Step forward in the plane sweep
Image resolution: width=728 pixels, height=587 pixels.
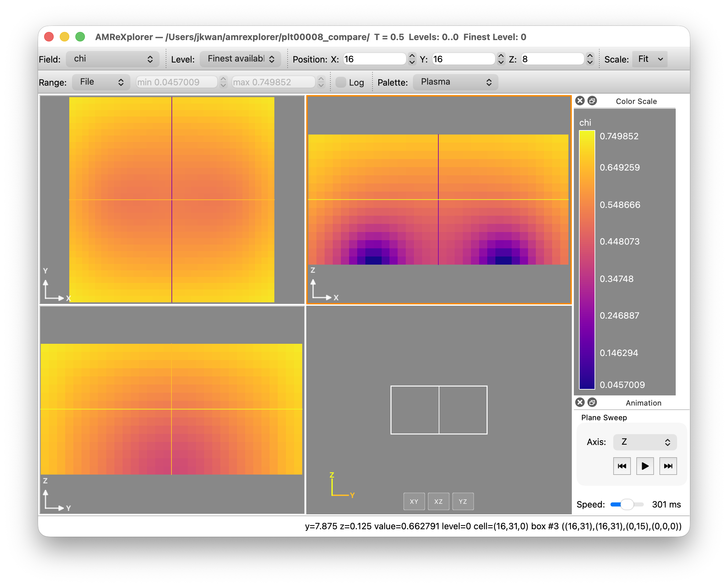point(668,466)
